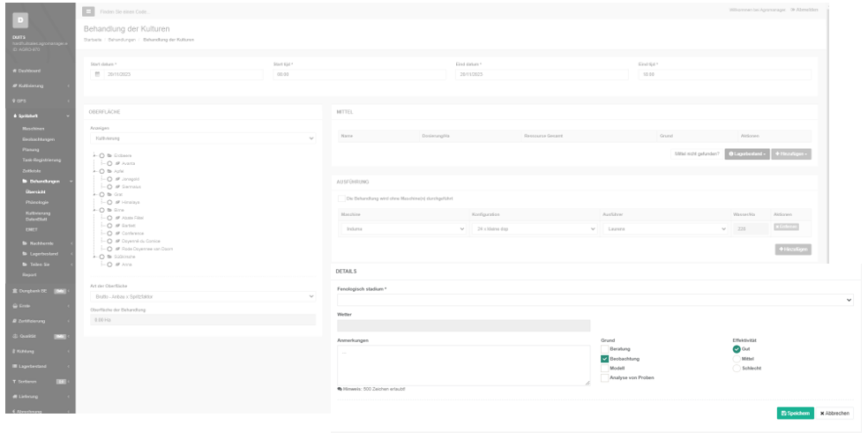
Task: Collapse the Apfel tree node toggle
Action: pyautogui.click(x=94, y=172)
